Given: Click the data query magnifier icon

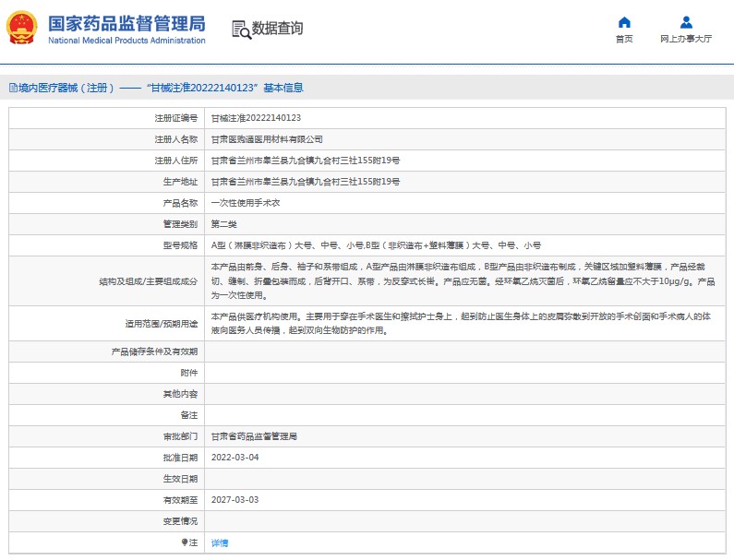Looking at the screenshot, I should point(242,30).
